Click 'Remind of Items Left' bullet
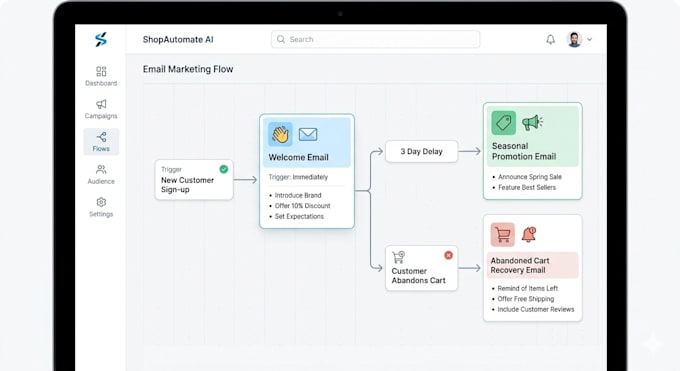This screenshot has width=680, height=371. pyautogui.click(x=527, y=288)
